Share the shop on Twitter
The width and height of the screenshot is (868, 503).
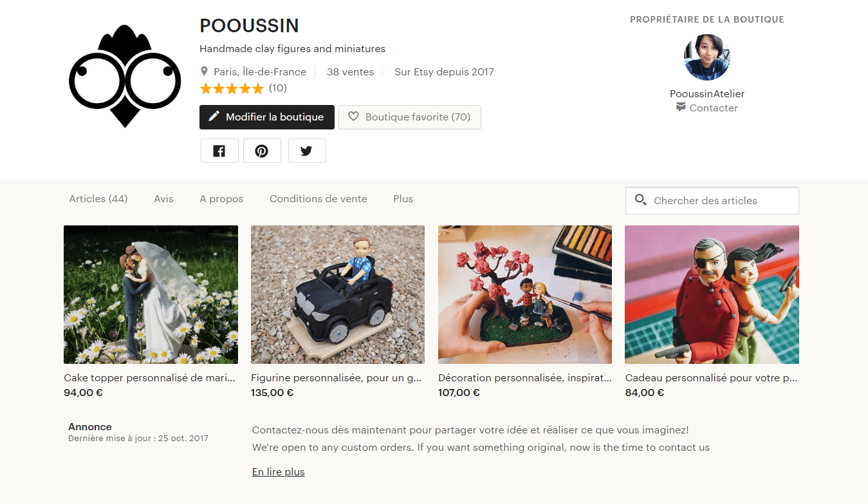pyautogui.click(x=306, y=151)
